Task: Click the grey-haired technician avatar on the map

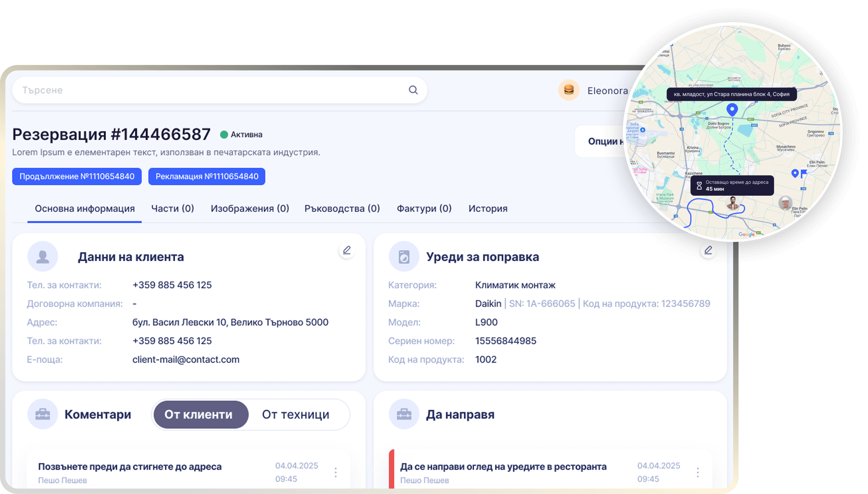Action: tap(785, 203)
